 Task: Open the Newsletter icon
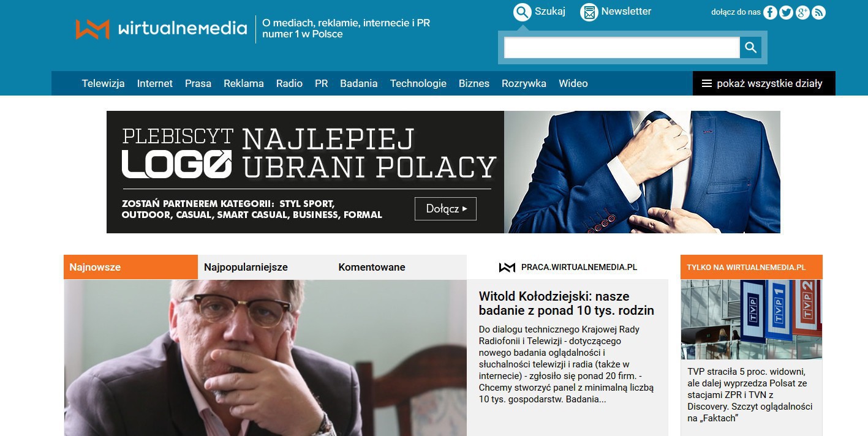click(x=589, y=12)
